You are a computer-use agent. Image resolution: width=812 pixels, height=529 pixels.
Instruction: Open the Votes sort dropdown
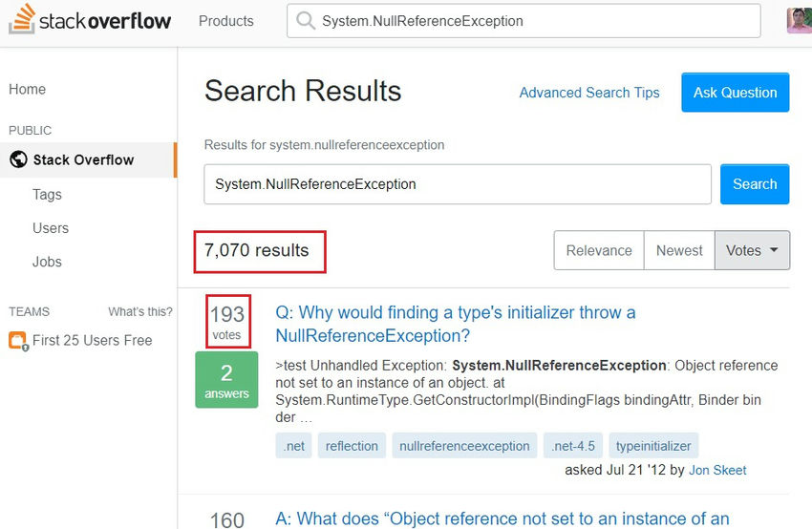coord(752,250)
